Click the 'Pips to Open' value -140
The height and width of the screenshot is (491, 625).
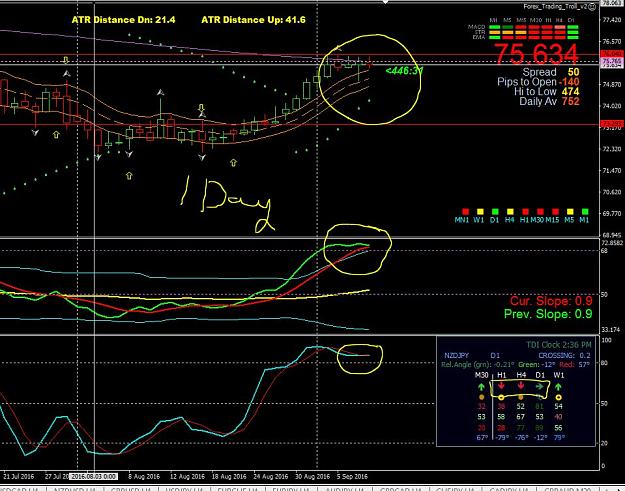569,82
